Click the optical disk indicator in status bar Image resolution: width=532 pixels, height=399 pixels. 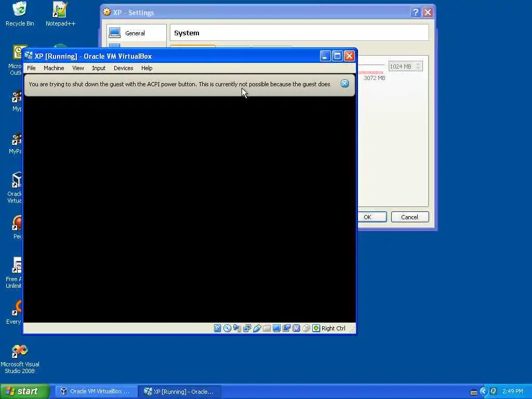228,328
